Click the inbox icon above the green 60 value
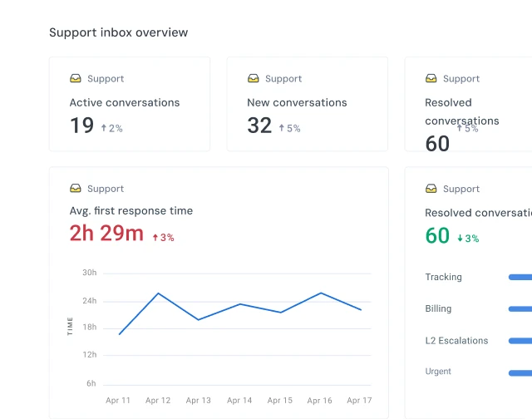Screen dimensions: 532x419 [x=431, y=189]
